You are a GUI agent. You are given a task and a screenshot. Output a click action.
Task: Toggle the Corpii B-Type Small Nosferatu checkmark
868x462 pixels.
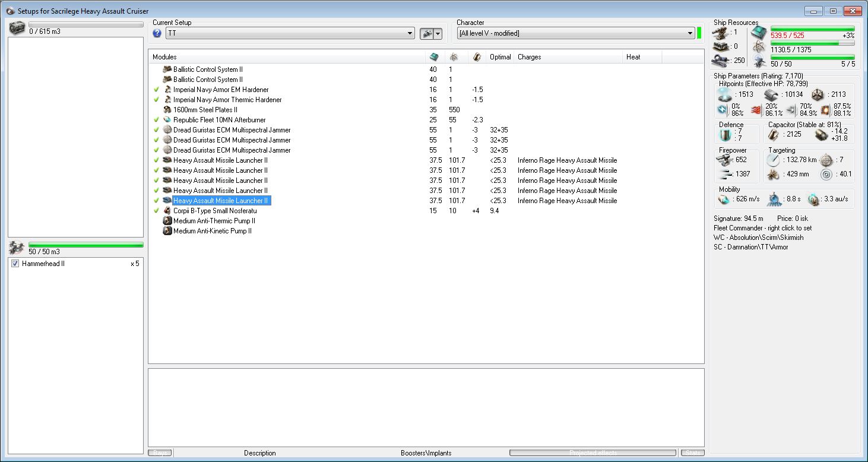(x=156, y=211)
